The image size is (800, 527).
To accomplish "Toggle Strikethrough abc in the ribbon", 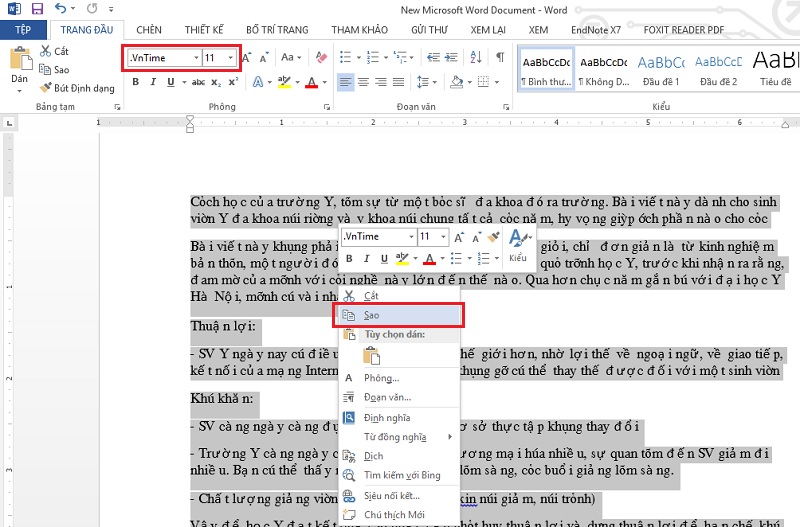I will [x=198, y=82].
